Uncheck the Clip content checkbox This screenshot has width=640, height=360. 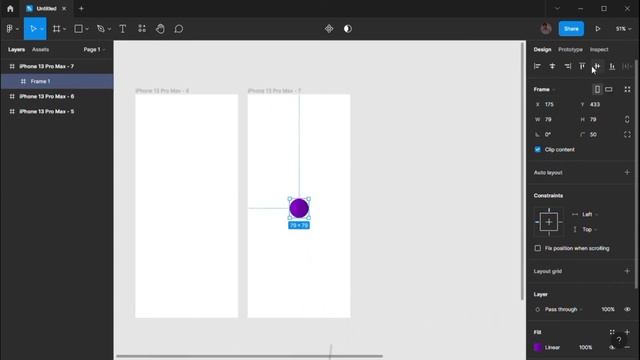click(538, 149)
